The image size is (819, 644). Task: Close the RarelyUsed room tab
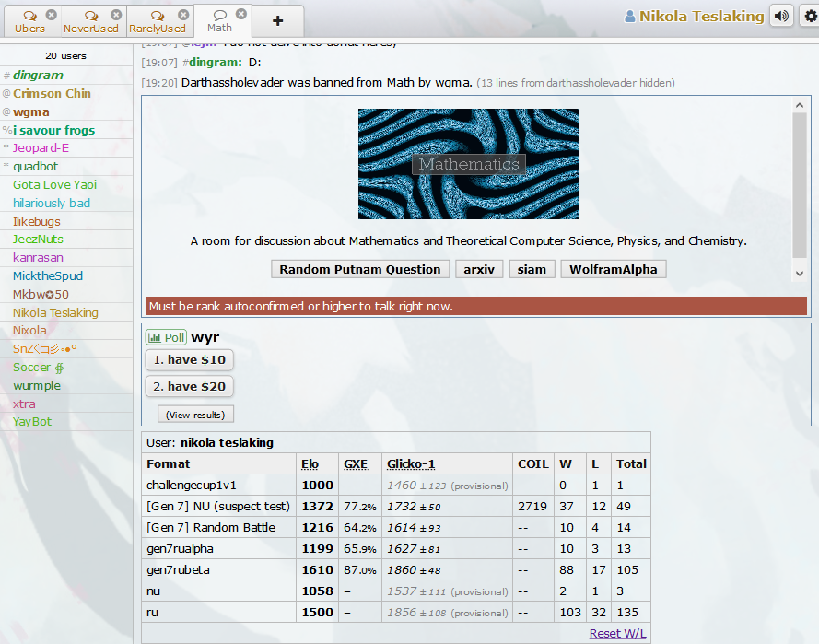tap(182, 15)
